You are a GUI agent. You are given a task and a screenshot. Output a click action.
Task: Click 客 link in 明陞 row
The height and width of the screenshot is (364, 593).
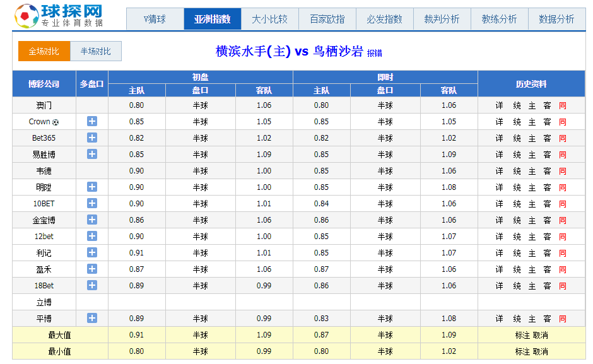click(x=547, y=187)
